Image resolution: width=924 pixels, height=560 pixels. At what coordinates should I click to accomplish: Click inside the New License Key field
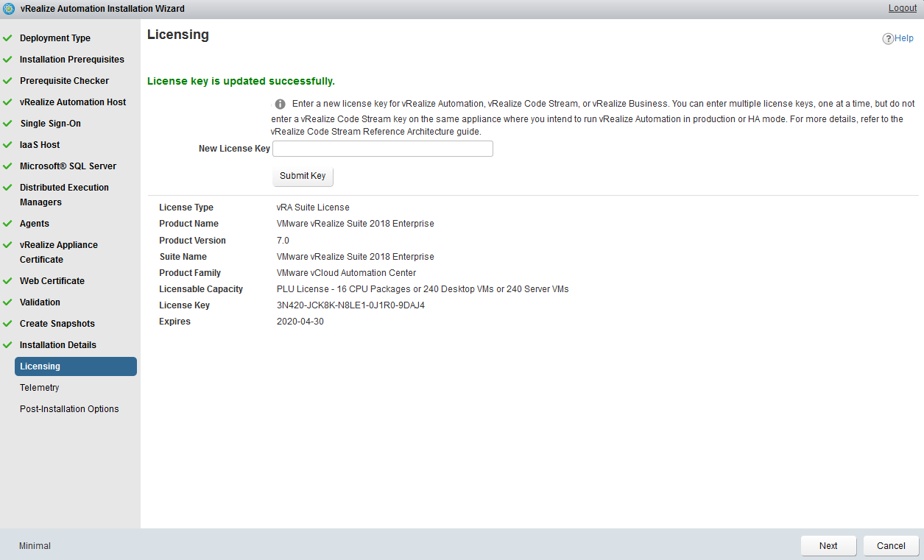(x=382, y=149)
